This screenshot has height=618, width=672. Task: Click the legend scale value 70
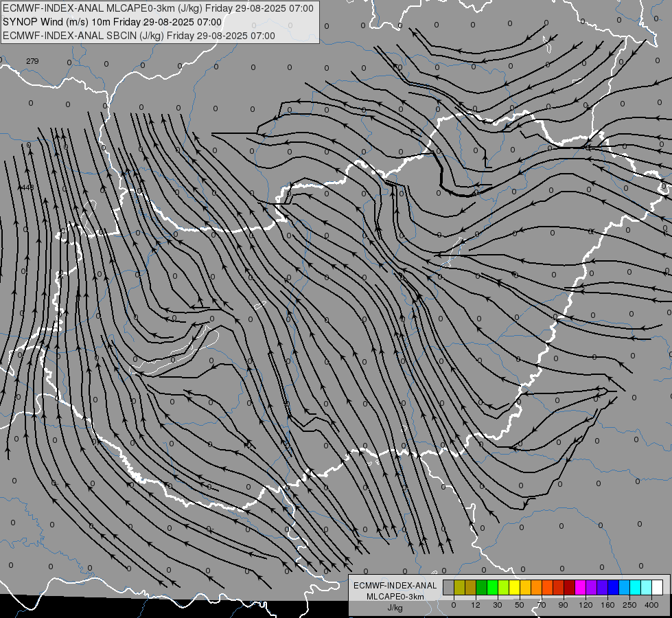coord(542,605)
